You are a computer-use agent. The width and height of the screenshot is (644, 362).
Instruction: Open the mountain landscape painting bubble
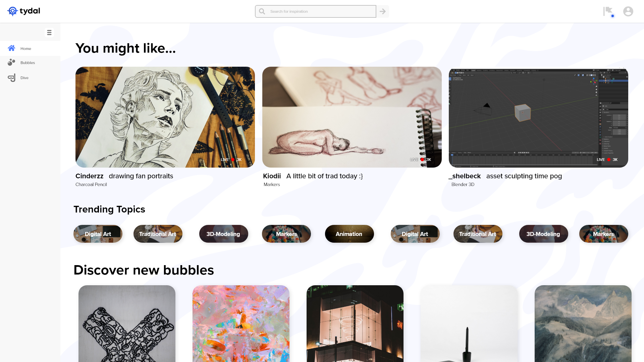(x=583, y=323)
